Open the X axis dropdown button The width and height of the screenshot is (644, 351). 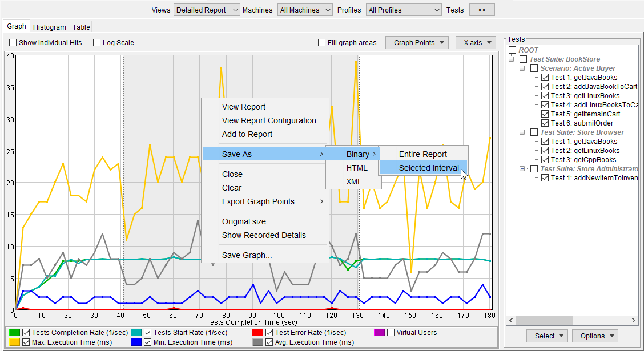coord(476,43)
